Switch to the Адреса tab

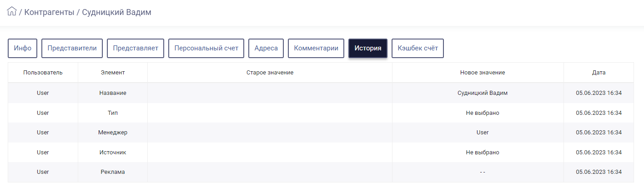click(x=266, y=48)
